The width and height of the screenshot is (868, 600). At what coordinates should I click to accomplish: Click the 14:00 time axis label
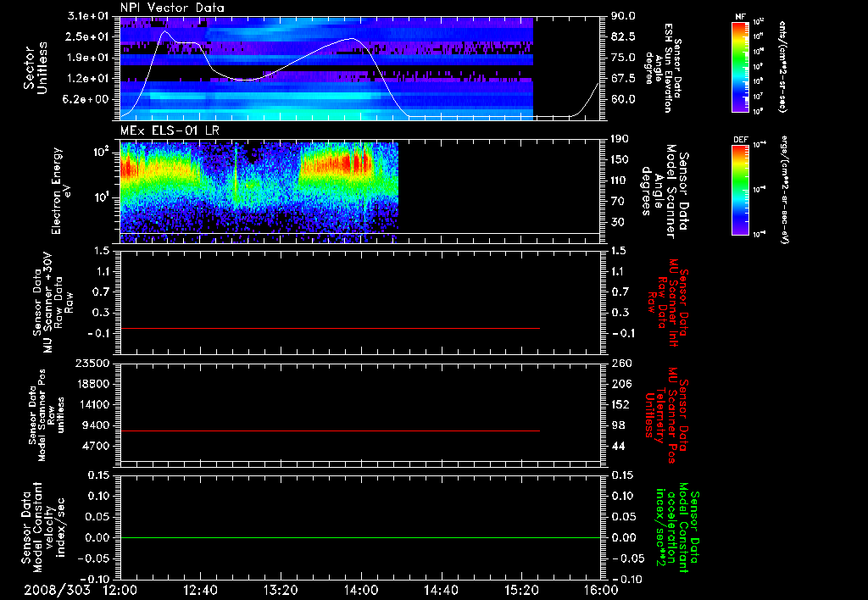(361, 590)
